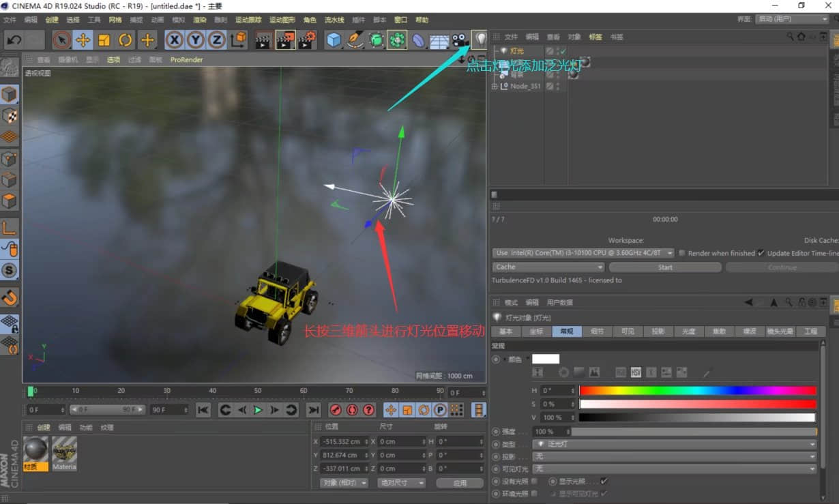Toggle the Y axis lock

196,40
